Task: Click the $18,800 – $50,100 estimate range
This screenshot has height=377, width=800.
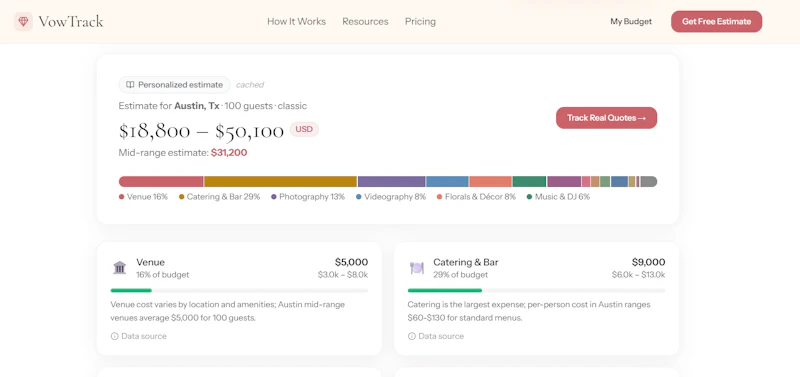Action: click(201, 131)
